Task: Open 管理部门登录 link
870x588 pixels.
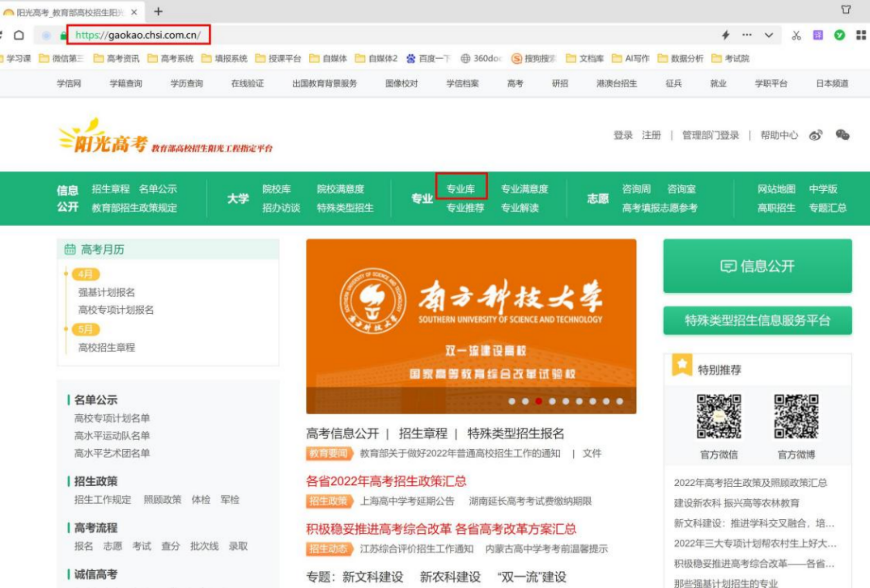Action: pos(710,135)
